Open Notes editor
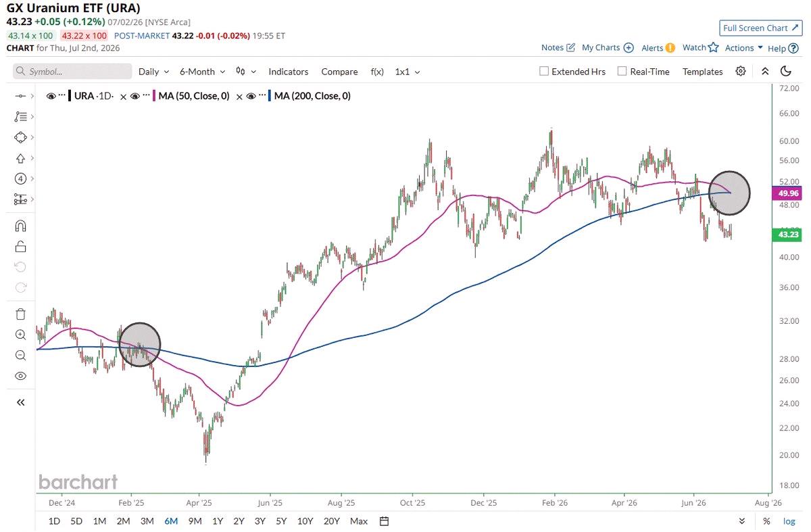The width and height of the screenshot is (811, 532). click(558, 47)
